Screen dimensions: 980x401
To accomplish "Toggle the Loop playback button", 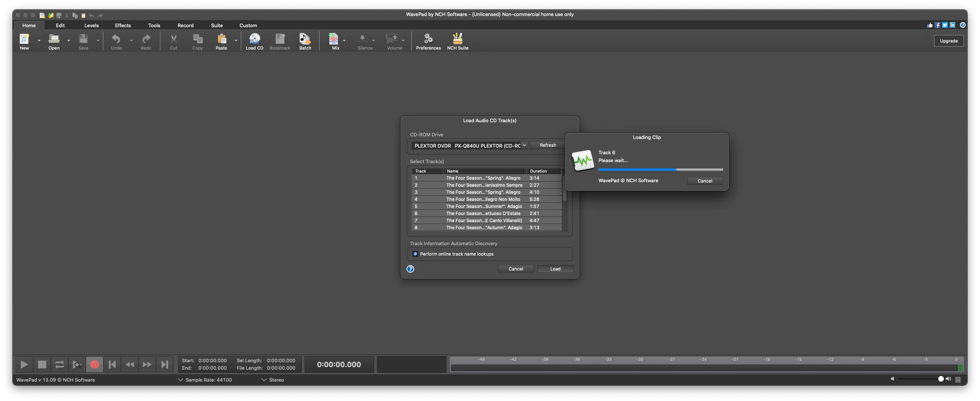I will (59, 364).
